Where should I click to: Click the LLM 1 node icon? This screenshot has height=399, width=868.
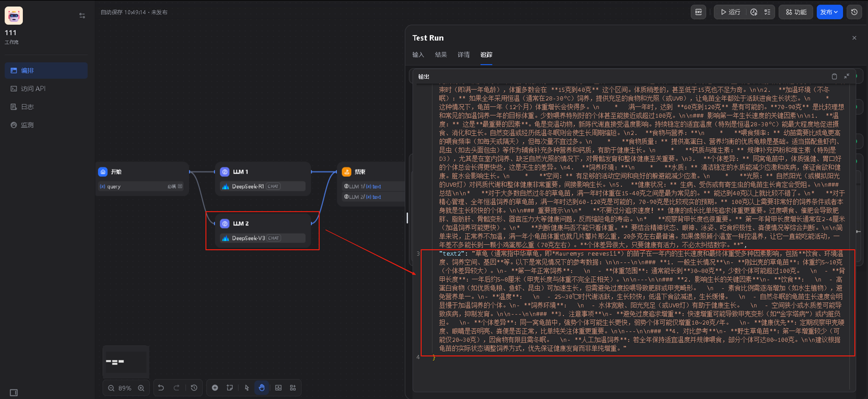pos(225,172)
